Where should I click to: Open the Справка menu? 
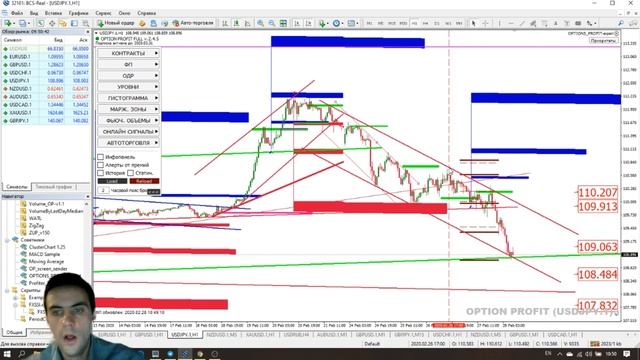[x=147, y=13]
